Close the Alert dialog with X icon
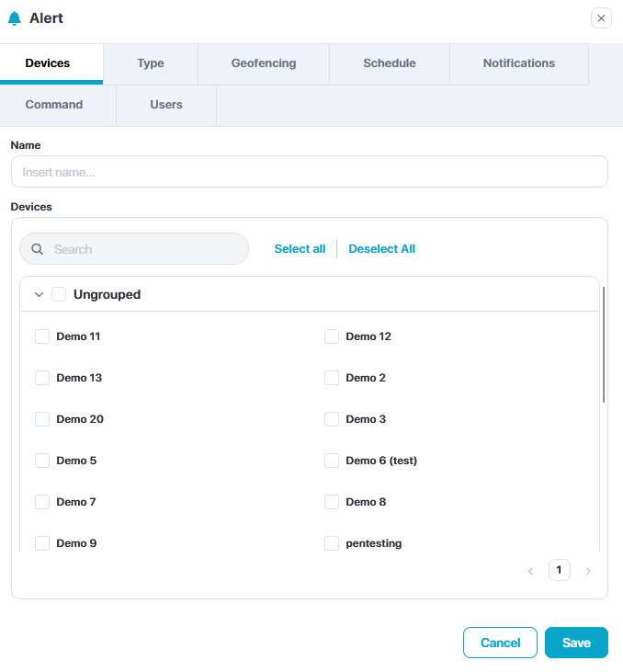Image resolution: width=623 pixels, height=672 pixels. (x=601, y=18)
